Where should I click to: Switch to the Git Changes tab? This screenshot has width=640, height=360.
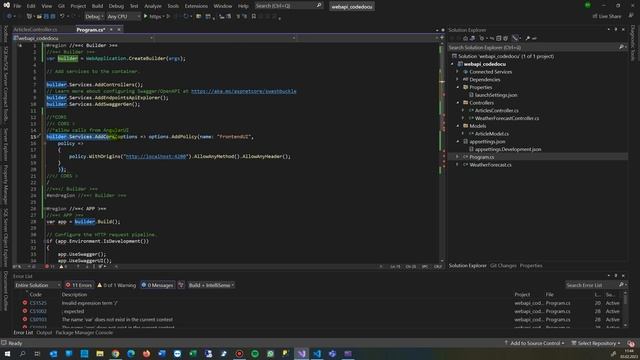[x=503, y=266]
